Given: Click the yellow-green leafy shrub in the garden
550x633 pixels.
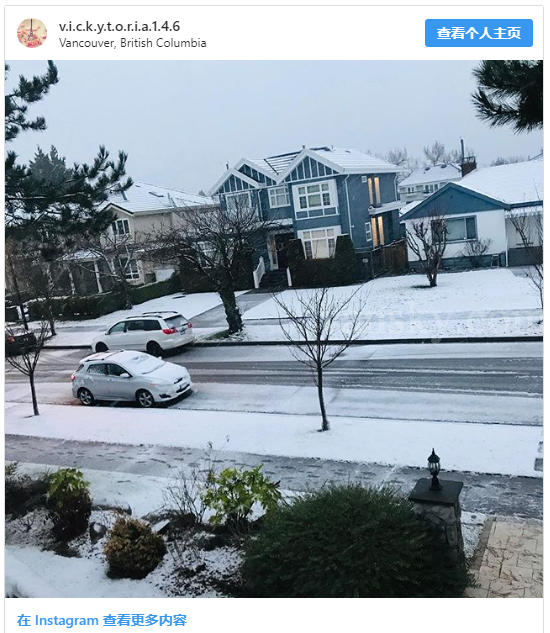Looking at the screenshot, I should point(241,493).
